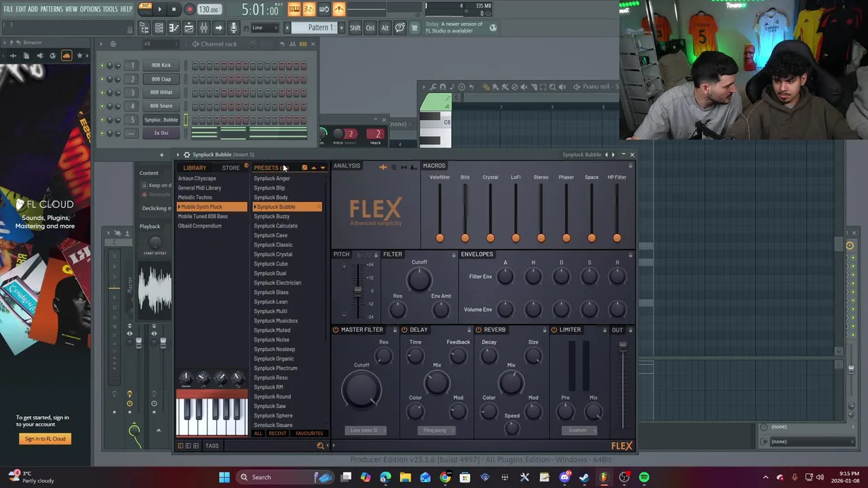Viewport: 868px width, 488px height.
Task: Open the OPTIONS menu
Action: [90, 9]
